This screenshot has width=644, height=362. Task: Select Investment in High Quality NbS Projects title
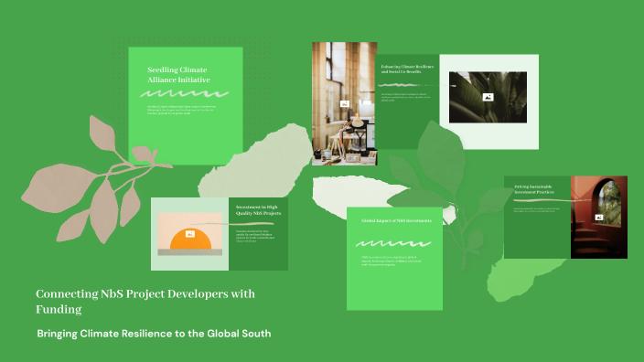click(258, 210)
